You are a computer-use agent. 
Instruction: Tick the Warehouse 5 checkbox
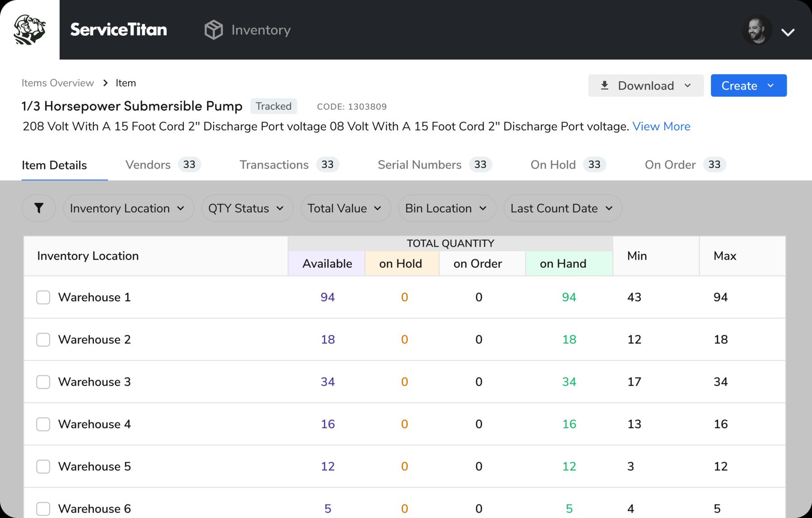click(43, 467)
